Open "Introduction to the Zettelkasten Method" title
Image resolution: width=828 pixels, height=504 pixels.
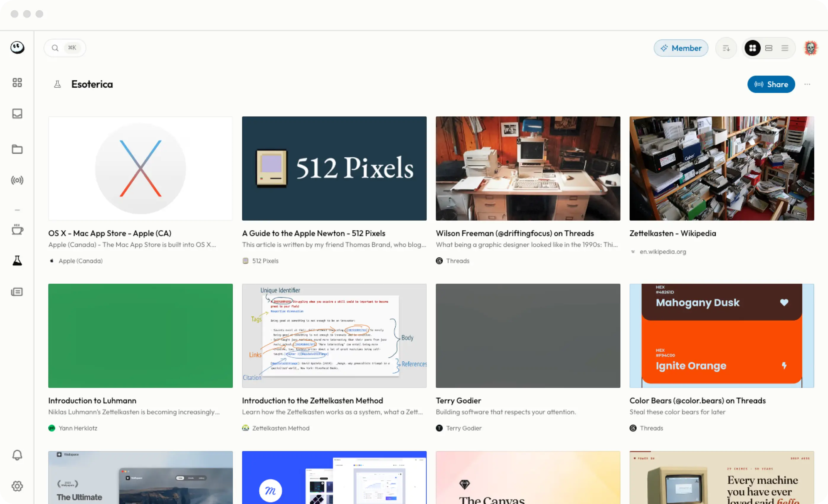pyautogui.click(x=312, y=401)
